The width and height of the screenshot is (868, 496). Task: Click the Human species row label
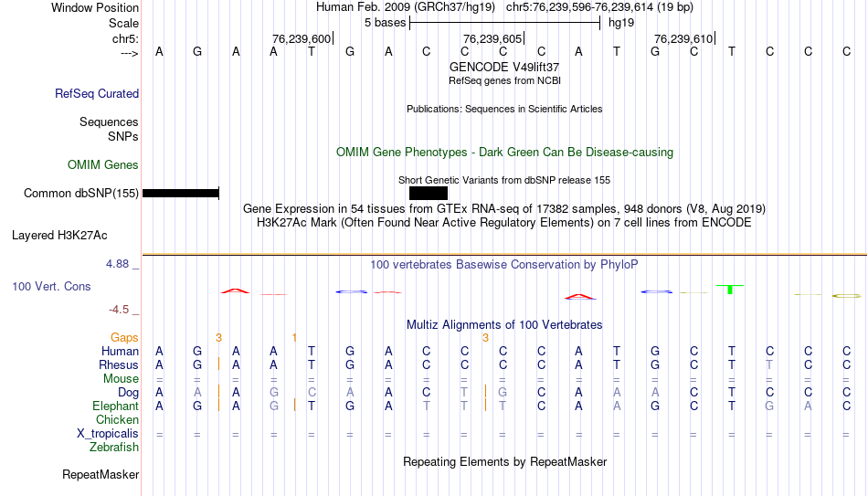(x=120, y=351)
